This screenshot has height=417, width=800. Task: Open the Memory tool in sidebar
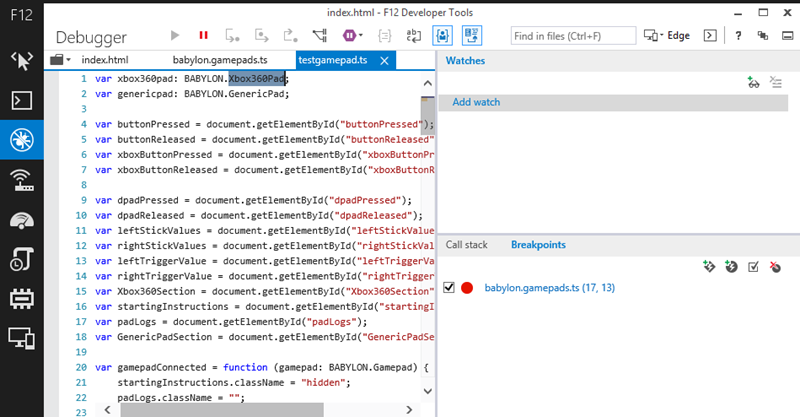pyautogui.click(x=21, y=299)
